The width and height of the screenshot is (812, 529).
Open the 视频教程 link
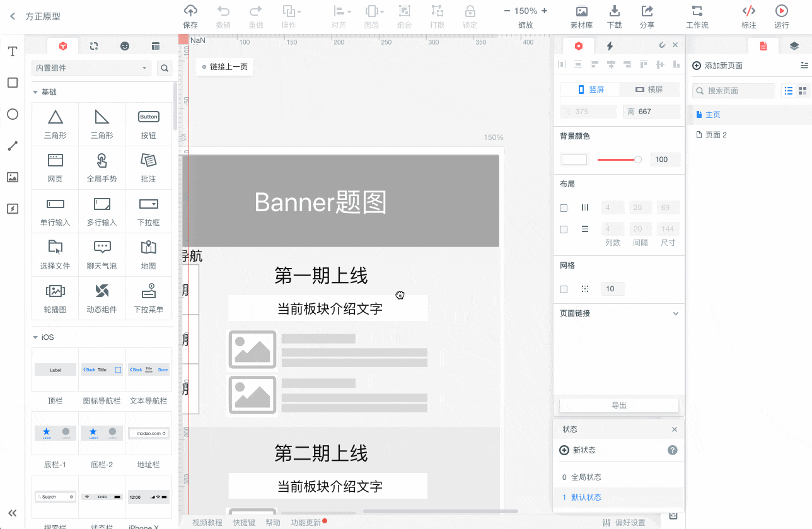pos(207,523)
